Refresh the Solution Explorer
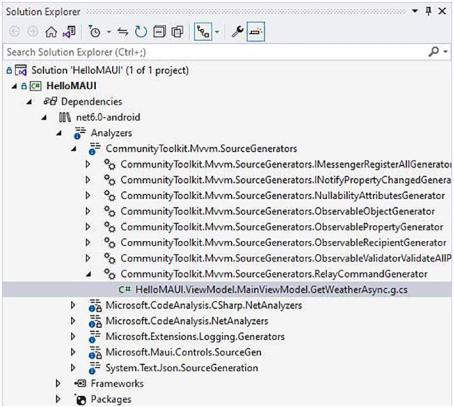 click(x=141, y=32)
